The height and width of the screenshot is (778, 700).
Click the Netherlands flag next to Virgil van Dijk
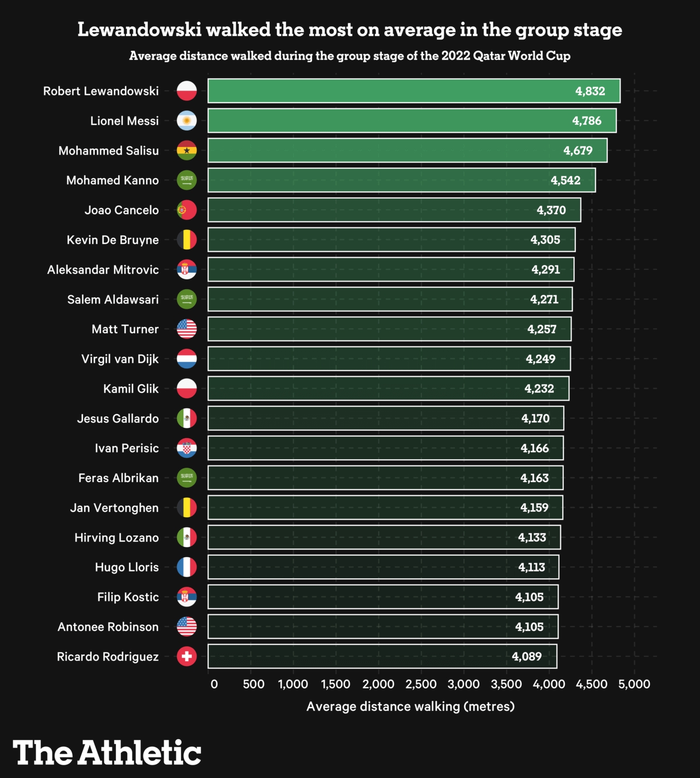click(x=186, y=359)
